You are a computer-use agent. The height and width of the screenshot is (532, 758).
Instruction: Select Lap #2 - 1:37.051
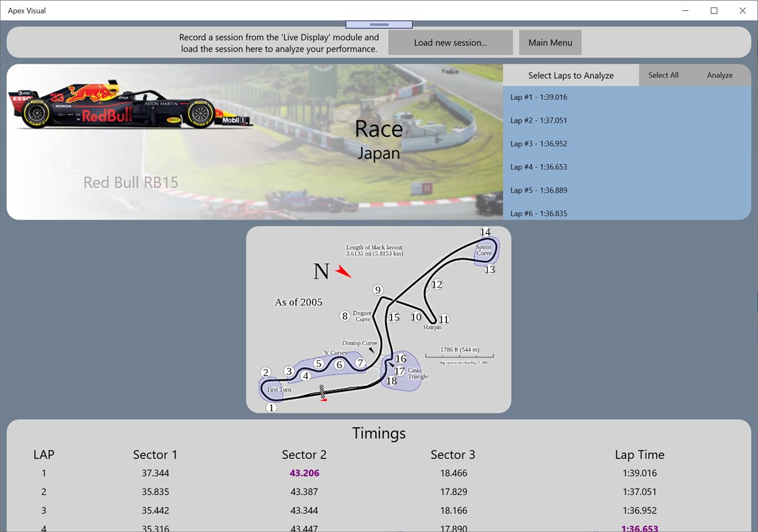point(627,120)
